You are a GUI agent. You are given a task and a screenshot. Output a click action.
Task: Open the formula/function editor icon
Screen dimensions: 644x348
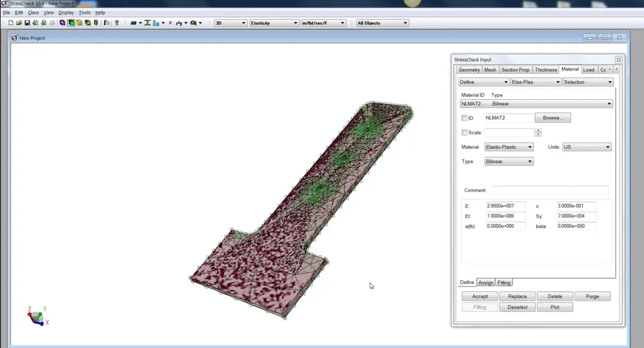point(106,23)
